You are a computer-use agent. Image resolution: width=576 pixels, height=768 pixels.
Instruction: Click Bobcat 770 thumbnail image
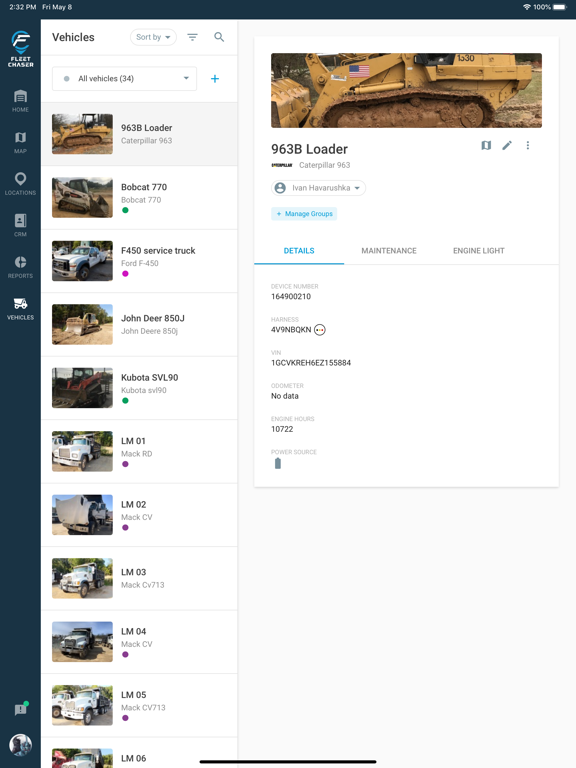[x=82, y=198]
